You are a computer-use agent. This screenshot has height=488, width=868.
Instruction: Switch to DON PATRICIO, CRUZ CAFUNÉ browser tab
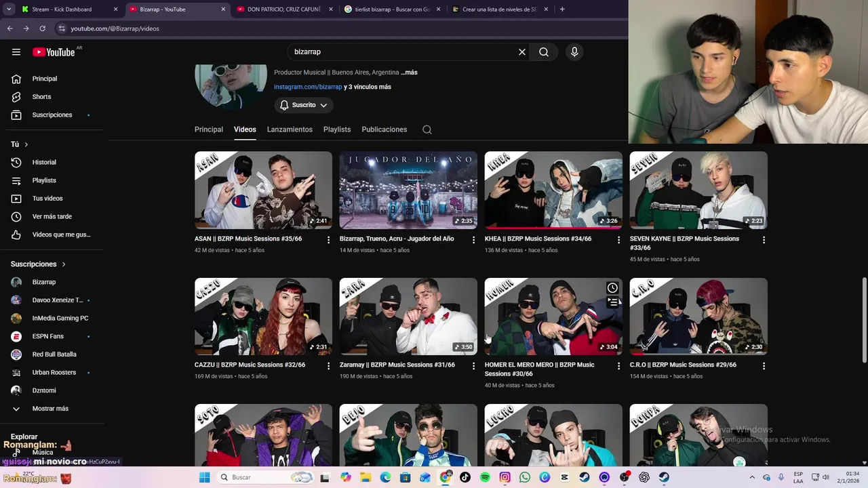[x=283, y=9]
